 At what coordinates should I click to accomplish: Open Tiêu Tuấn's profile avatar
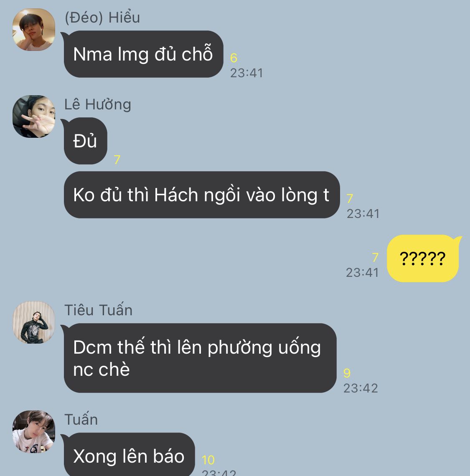(34, 322)
